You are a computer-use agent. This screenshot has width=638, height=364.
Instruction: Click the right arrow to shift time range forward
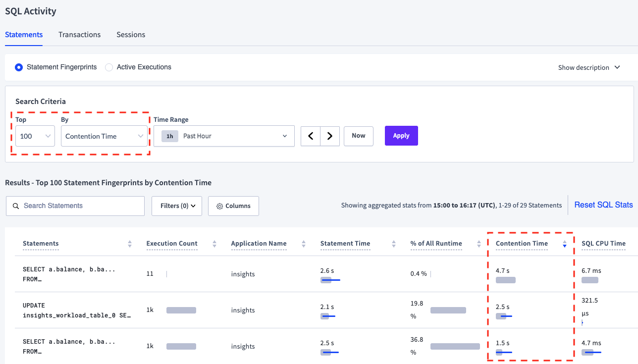[x=329, y=136]
